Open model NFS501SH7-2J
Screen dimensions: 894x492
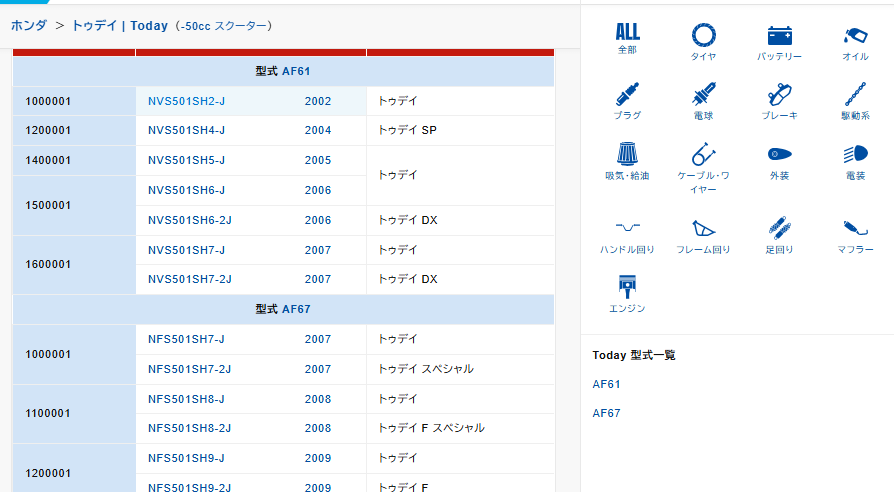point(190,369)
